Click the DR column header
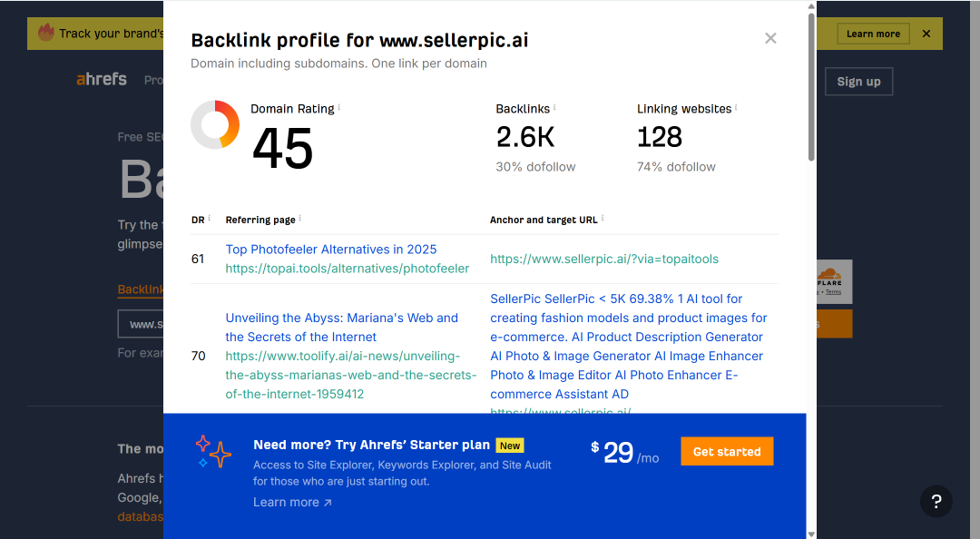Viewport: 980px width, 539px height. [x=198, y=220]
